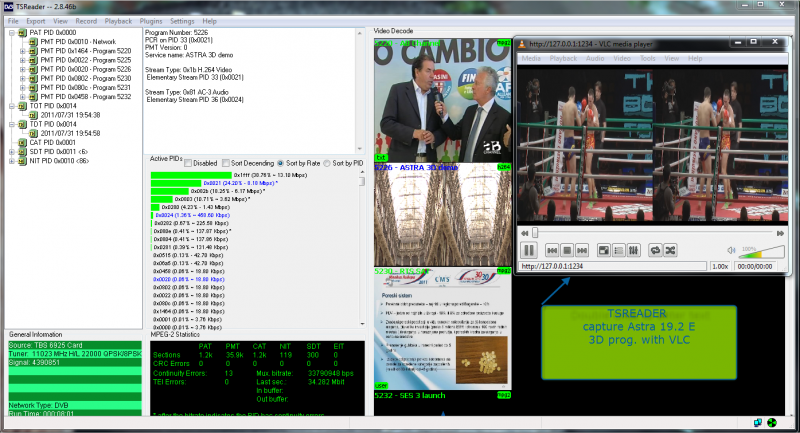
Task: Toggle VLC shuffle (random) mode
Action: pyautogui.click(x=670, y=250)
